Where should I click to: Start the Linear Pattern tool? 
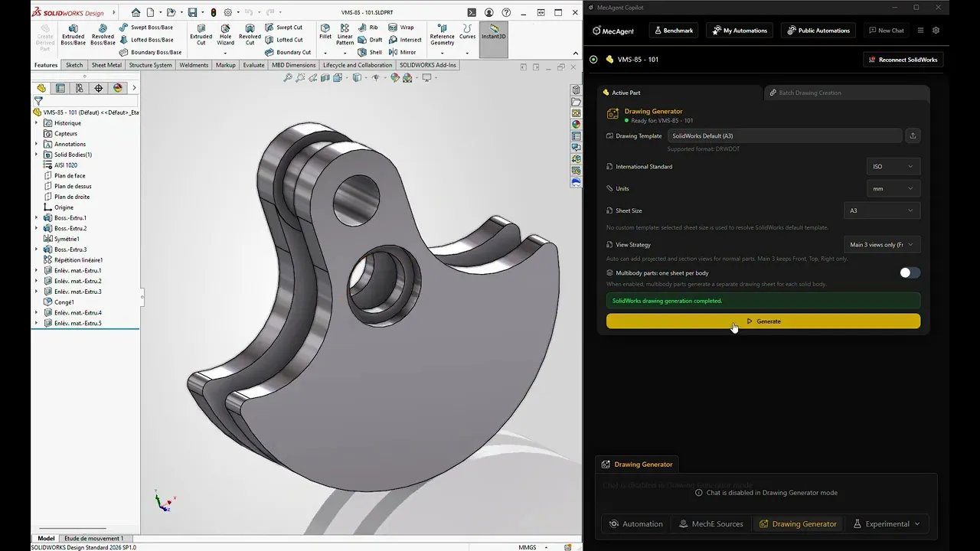pyautogui.click(x=345, y=34)
